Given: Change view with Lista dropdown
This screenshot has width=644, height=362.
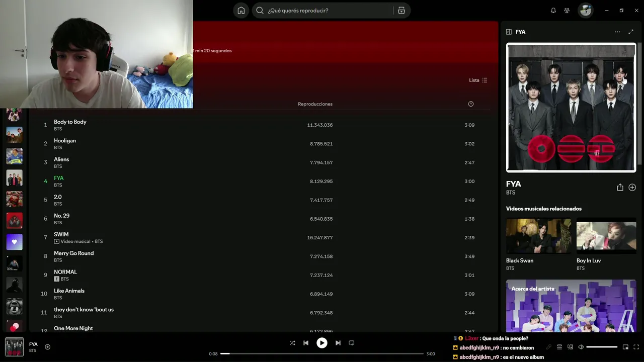Looking at the screenshot, I should coord(478,80).
